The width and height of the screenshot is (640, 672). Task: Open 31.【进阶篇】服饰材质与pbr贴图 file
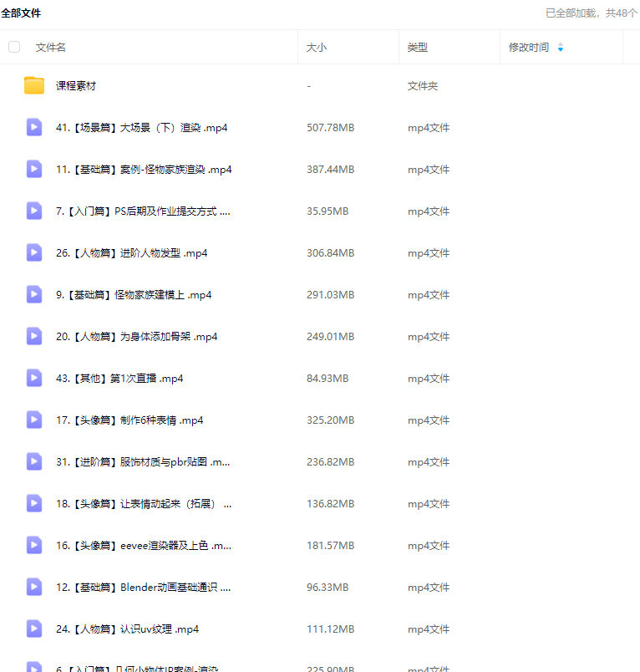click(142, 462)
